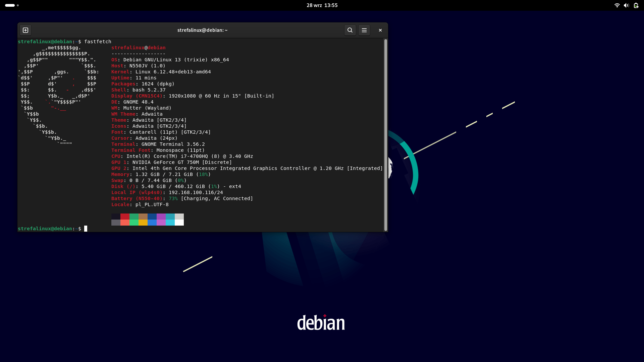Screen dimensions: 644x362
Task: Click the white color block
Action: coord(179,223)
